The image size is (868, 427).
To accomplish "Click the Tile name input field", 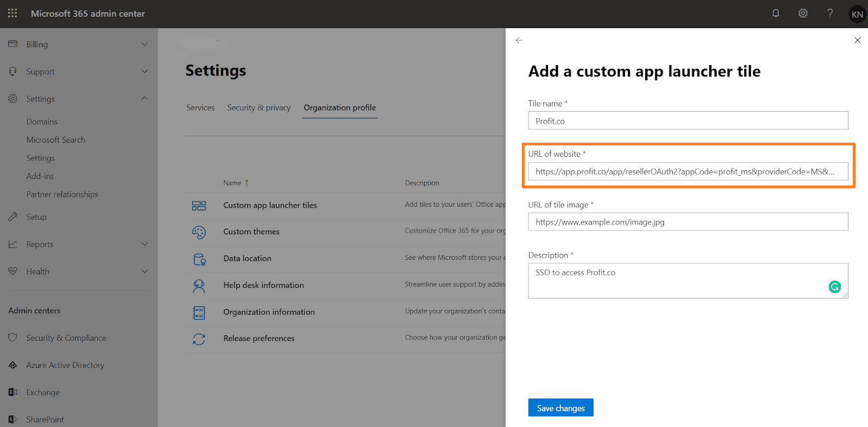I will 688,120.
